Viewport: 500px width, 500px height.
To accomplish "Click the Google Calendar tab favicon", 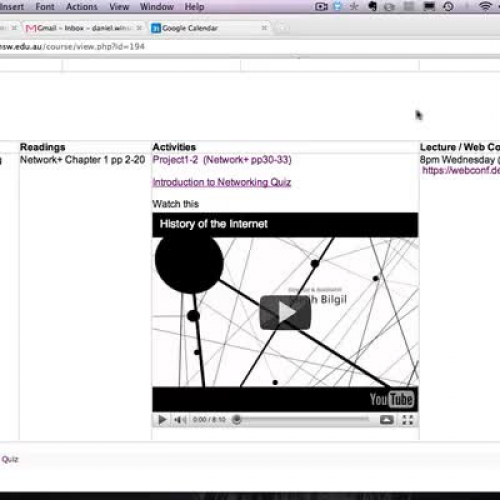I will pos(156,28).
